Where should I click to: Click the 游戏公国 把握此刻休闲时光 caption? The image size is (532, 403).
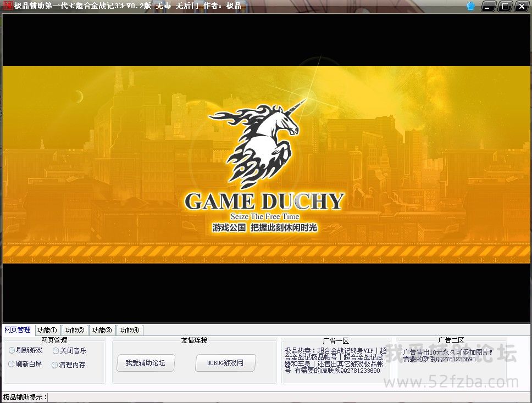pyautogui.click(x=265, y=227)
